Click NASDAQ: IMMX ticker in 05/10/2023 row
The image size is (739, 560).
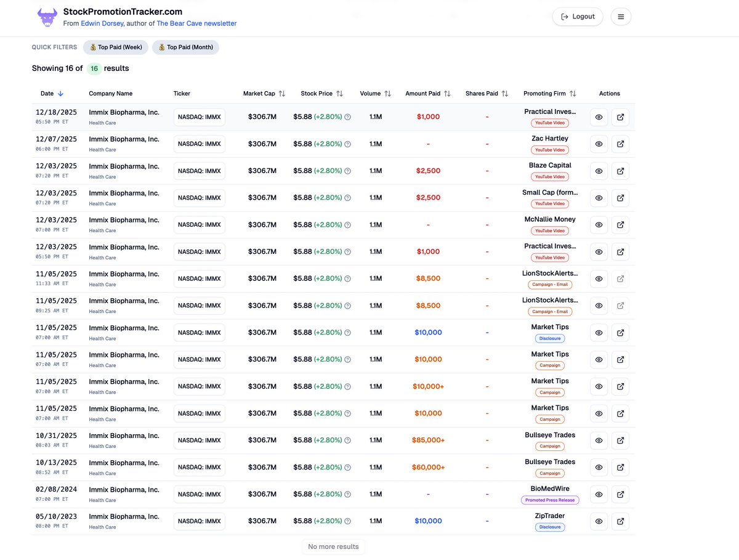[199, 521]
